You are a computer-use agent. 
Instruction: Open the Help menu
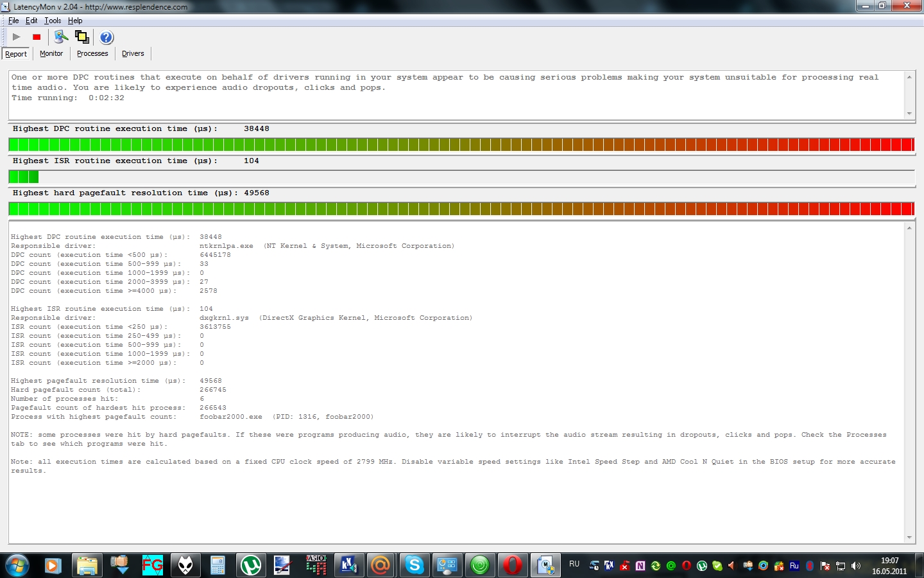75,21
